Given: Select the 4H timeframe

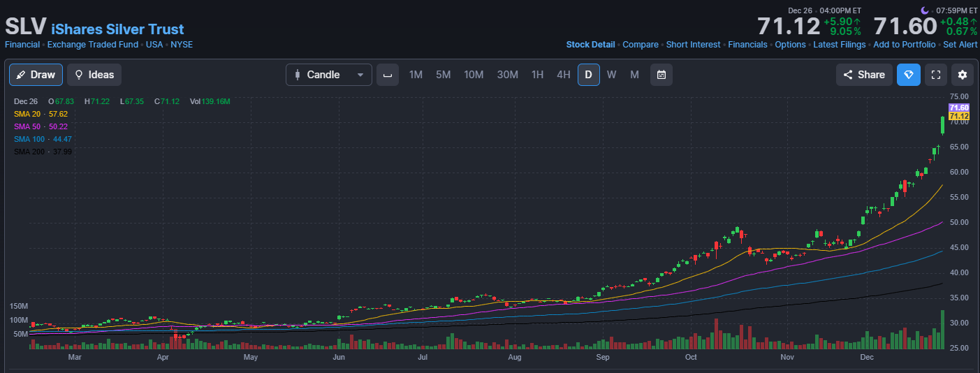Looking at the screenshot, I should coord(563,75).
